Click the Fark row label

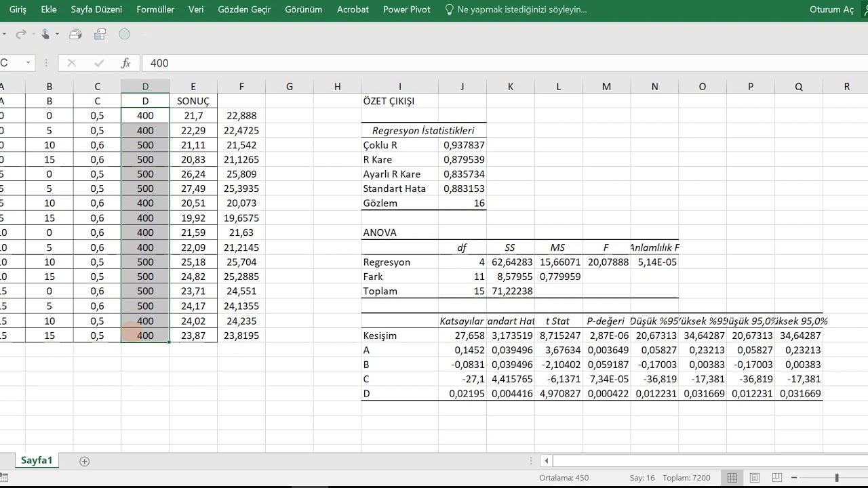pyautogui.click(x=399, y=277)
